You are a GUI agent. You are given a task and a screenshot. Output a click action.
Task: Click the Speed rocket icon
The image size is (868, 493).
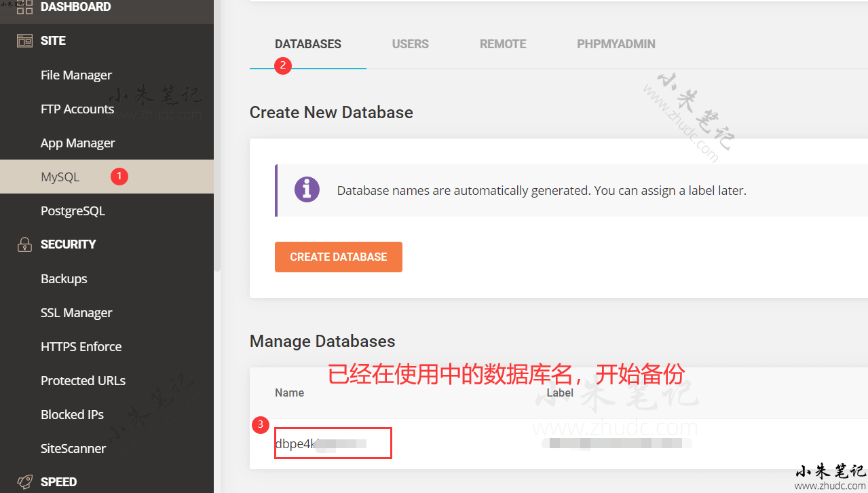click(24, 481)
